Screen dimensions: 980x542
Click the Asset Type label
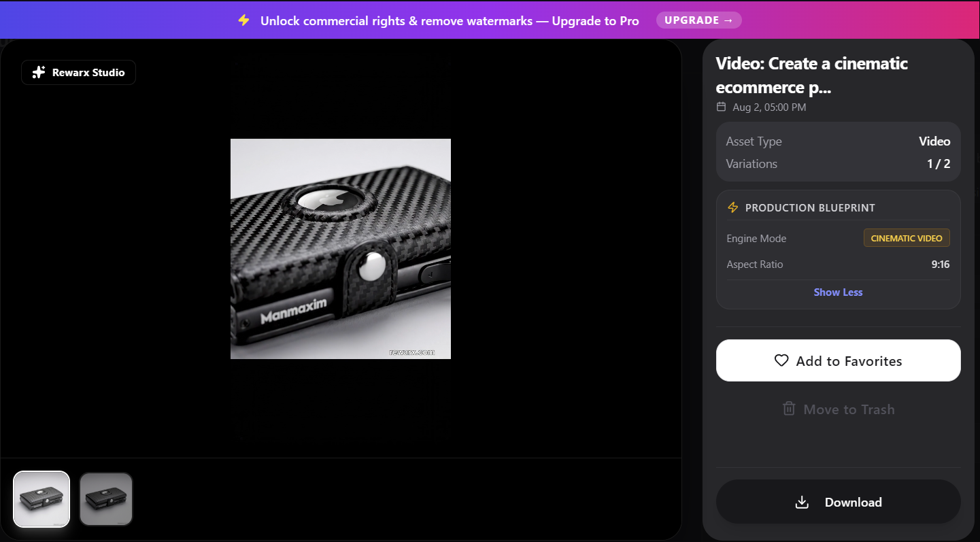click(x=754, y=141)
